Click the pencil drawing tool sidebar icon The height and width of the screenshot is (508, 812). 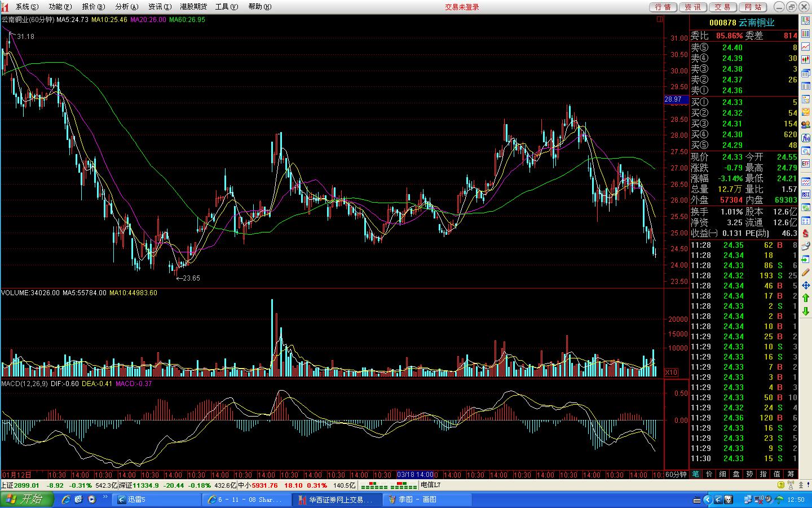point(805,273)
